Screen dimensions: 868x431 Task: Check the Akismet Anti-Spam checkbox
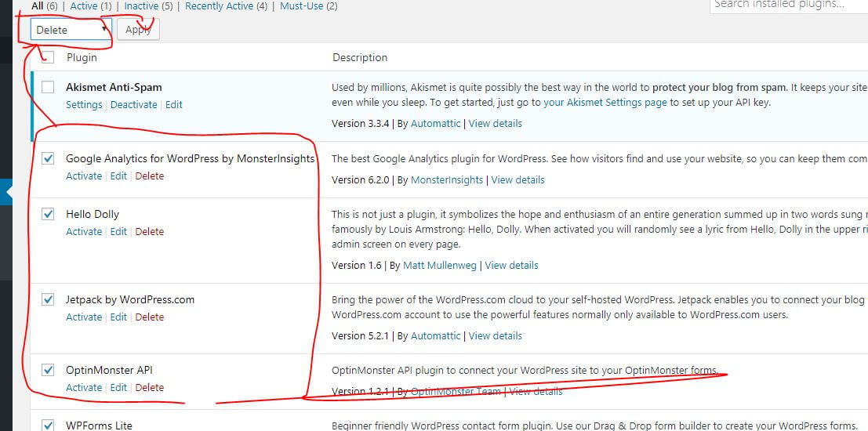(48, 87)
